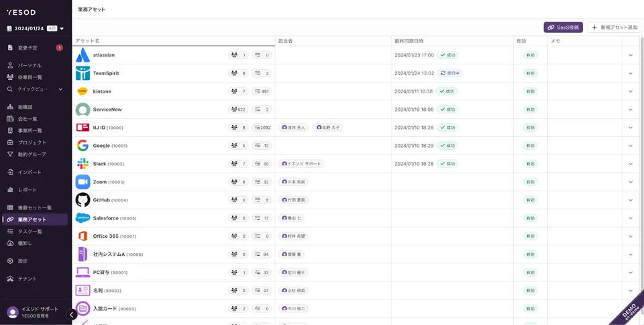The height and width of the screenshot is (325, 644).
Task: Click the Slack logo icon
Action: 83,164
